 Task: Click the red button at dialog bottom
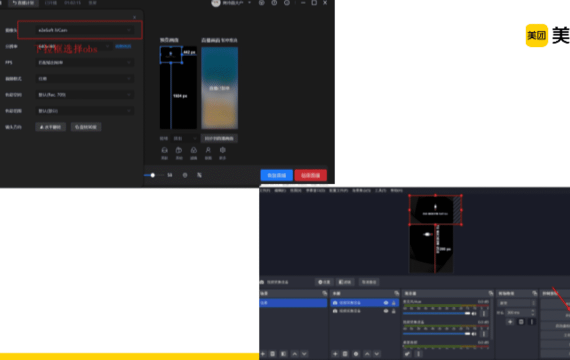tap(311, 175)
